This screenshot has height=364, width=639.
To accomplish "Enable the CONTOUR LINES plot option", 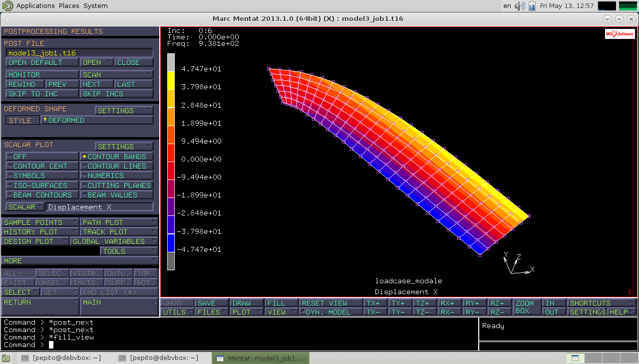I will (117, 166).
